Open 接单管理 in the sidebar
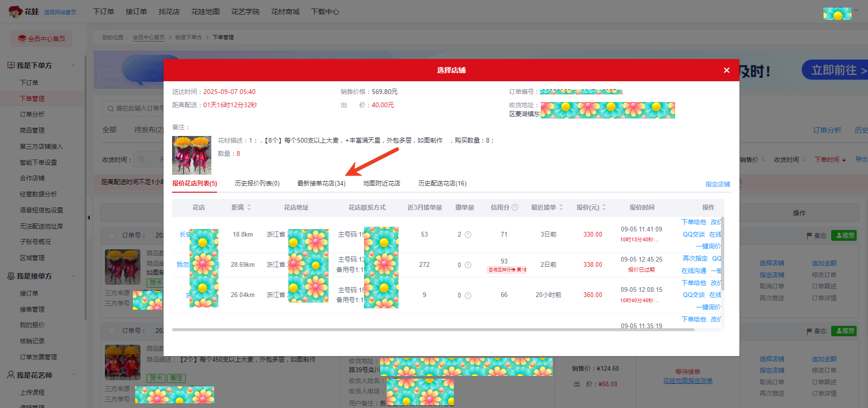Viewport: 868px width, 408px height. pyautogui.click(x=32, y=309)
